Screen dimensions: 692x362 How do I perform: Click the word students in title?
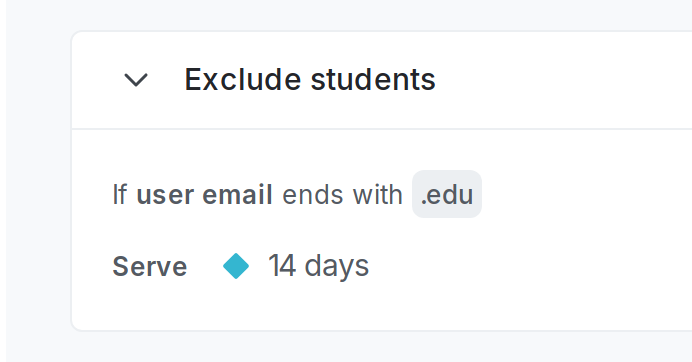point(373,80)
